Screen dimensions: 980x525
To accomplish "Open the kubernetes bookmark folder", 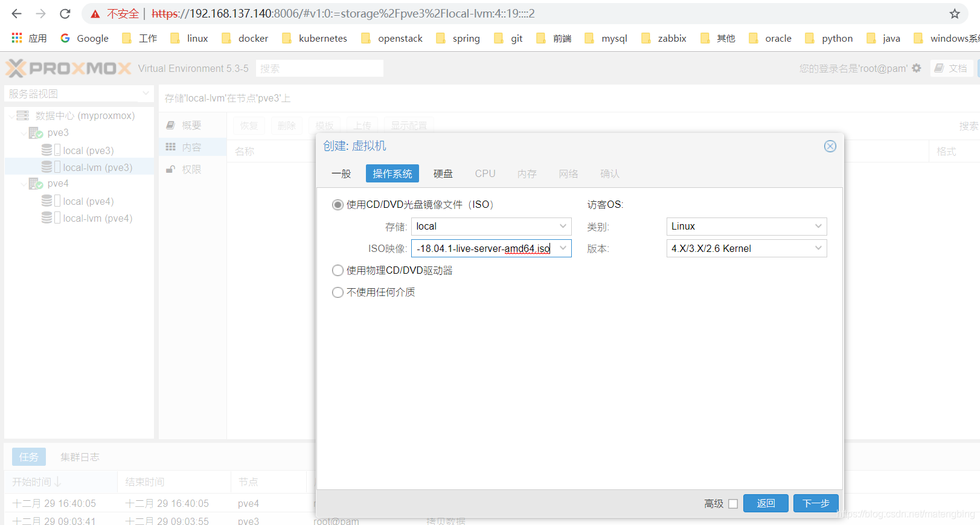I will click(x=315, y=38).
